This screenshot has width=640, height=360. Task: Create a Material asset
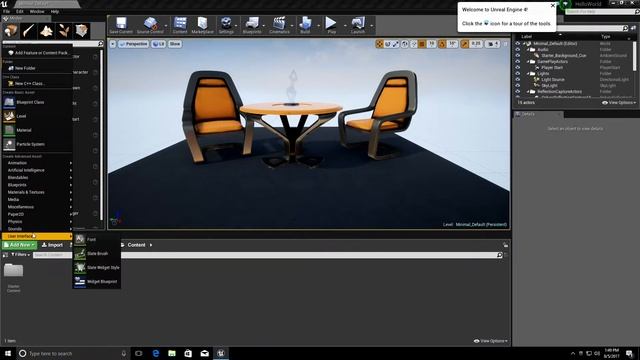38,130
